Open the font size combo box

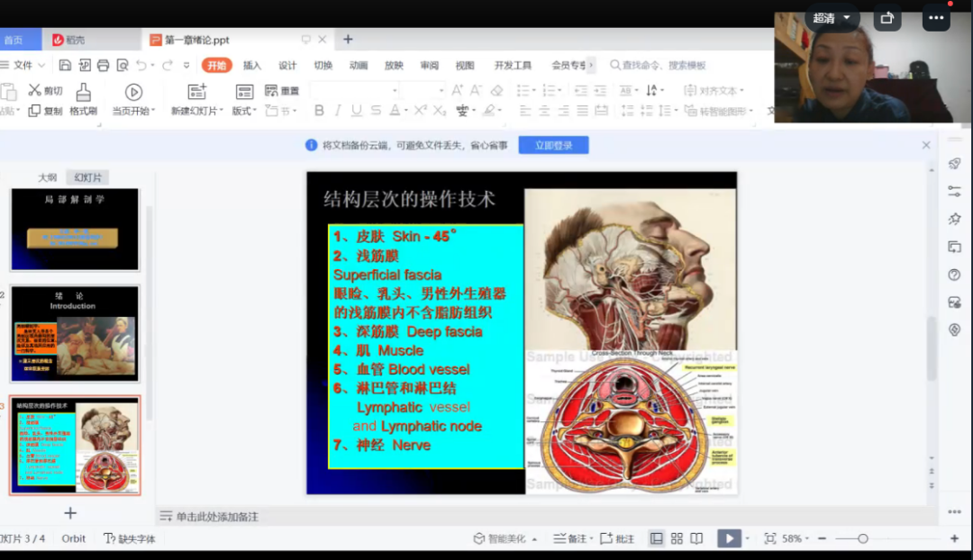[423, 91]
